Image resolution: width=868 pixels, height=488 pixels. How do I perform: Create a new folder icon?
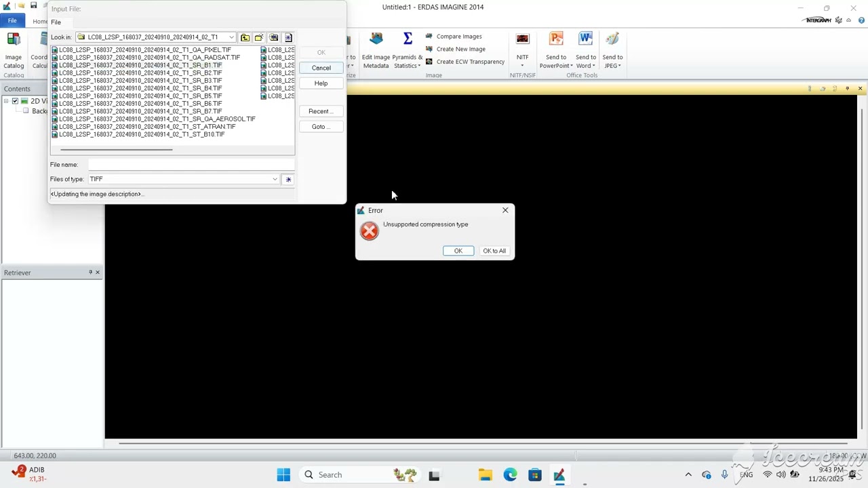pos(259,37)
